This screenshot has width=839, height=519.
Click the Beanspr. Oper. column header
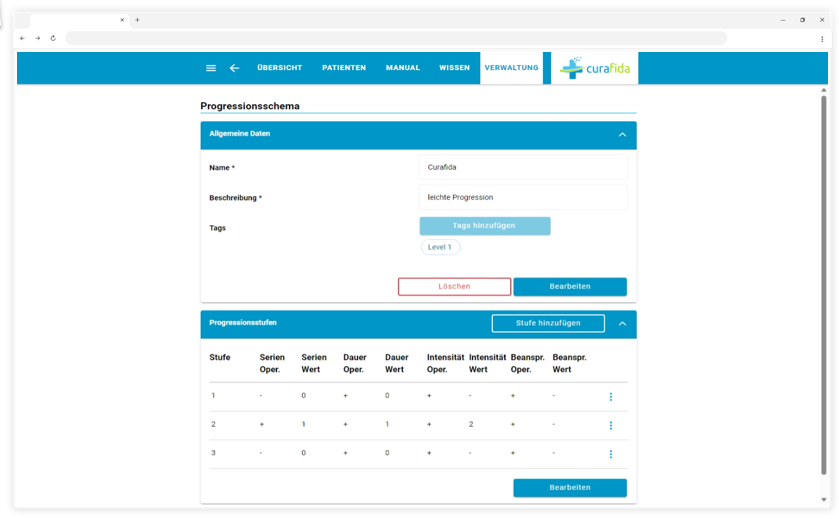(528, 363)
